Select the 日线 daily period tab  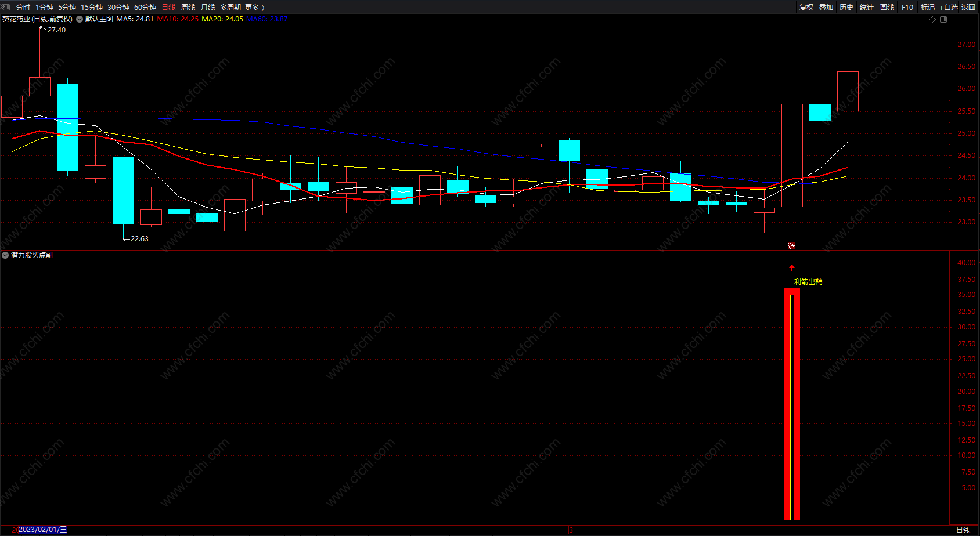(x=168, y=8)
